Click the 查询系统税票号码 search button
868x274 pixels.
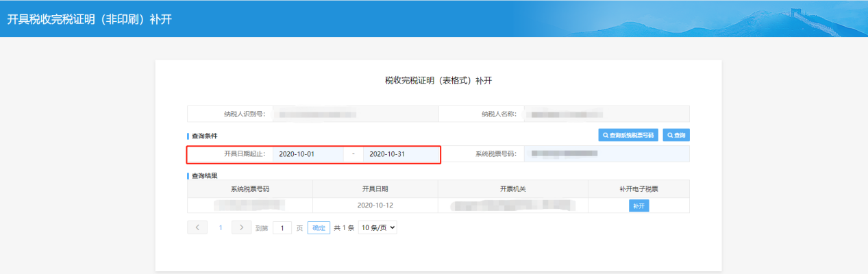pyautogui.click(x=628, y=135)
